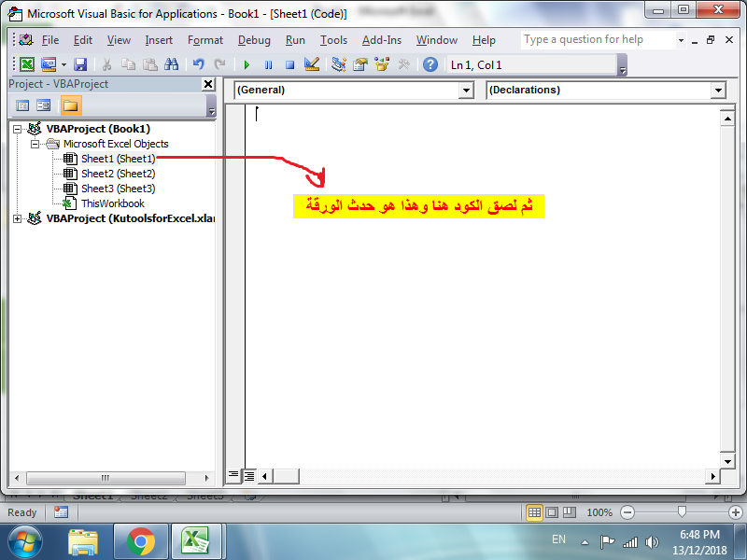Close the Project - VBAProject panel
This screenshot has width=747, height=560.
tap(208, 85)
